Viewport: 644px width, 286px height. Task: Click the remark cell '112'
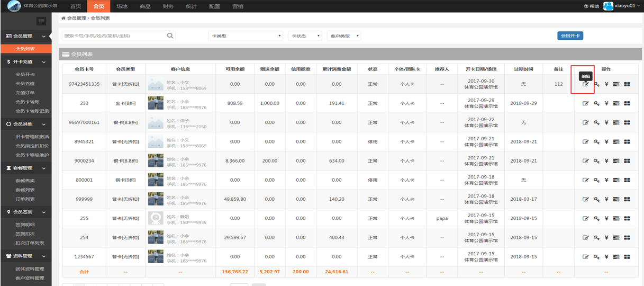coord(559,84)
